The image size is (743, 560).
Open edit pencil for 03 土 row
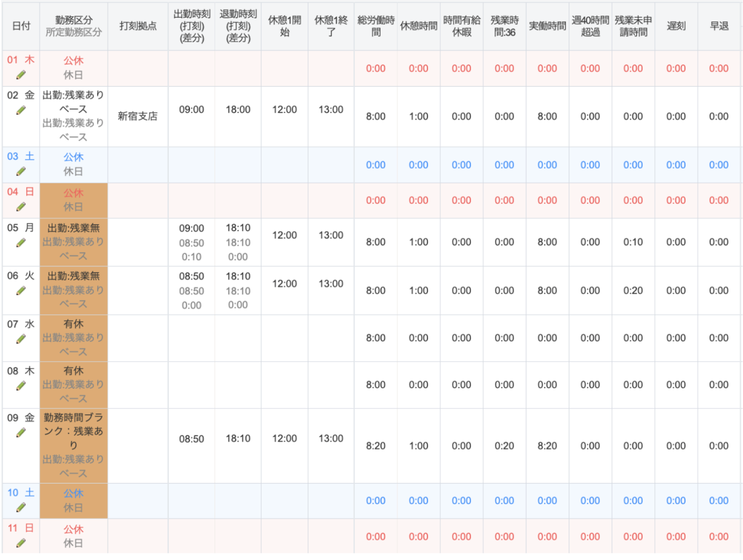point(21,172)
